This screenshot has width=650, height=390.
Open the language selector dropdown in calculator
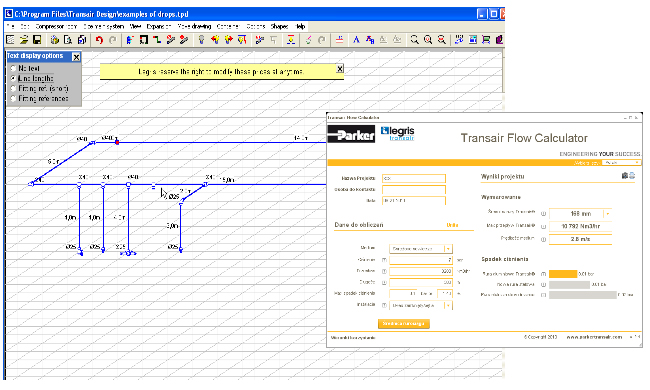point(621,163)
